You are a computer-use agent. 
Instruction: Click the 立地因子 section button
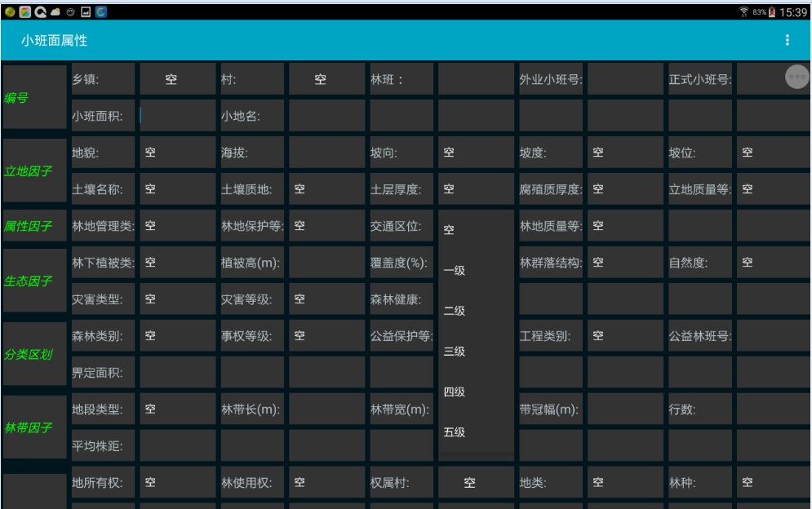click(x=34, y=170)
